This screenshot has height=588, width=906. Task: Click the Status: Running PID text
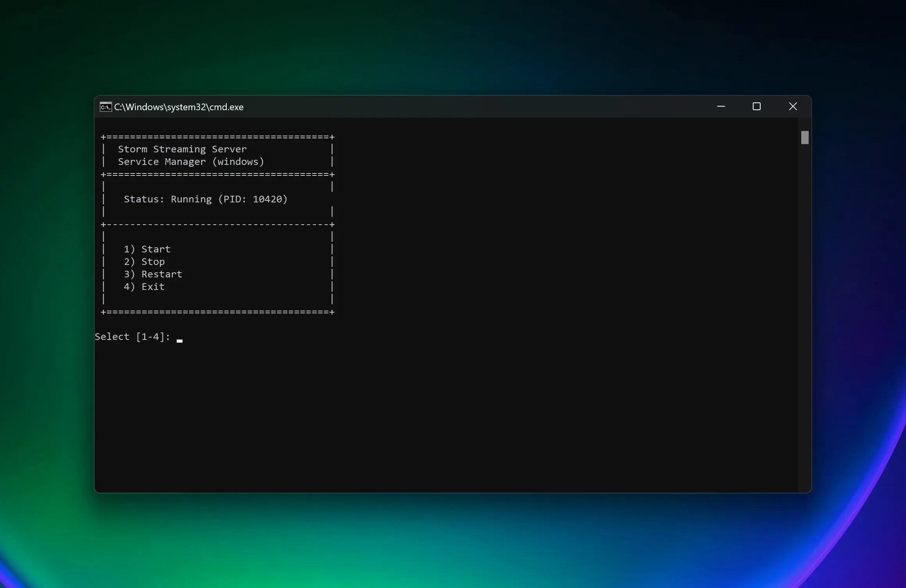pyautogui.click(x=206, y=199)
